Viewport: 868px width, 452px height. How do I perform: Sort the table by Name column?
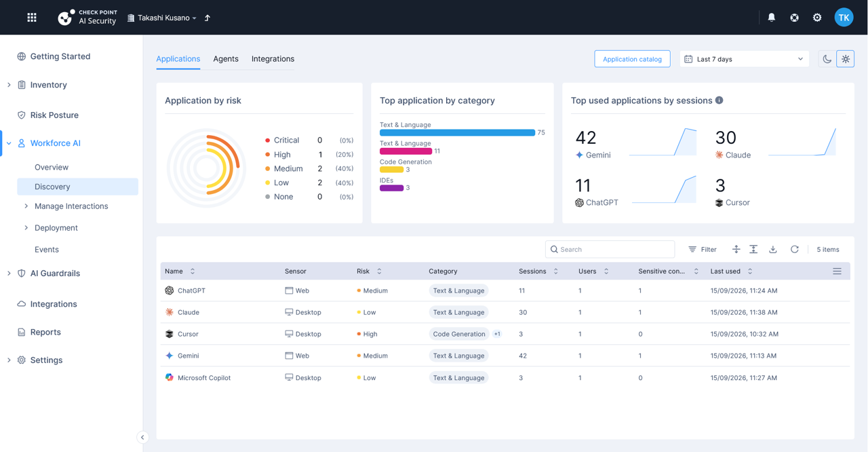193,271
